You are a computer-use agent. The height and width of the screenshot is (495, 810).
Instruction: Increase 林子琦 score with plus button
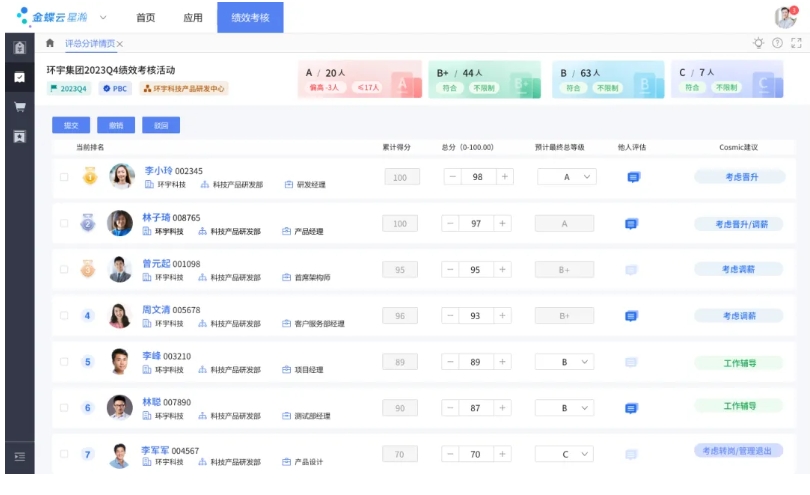tap(502, 223)
